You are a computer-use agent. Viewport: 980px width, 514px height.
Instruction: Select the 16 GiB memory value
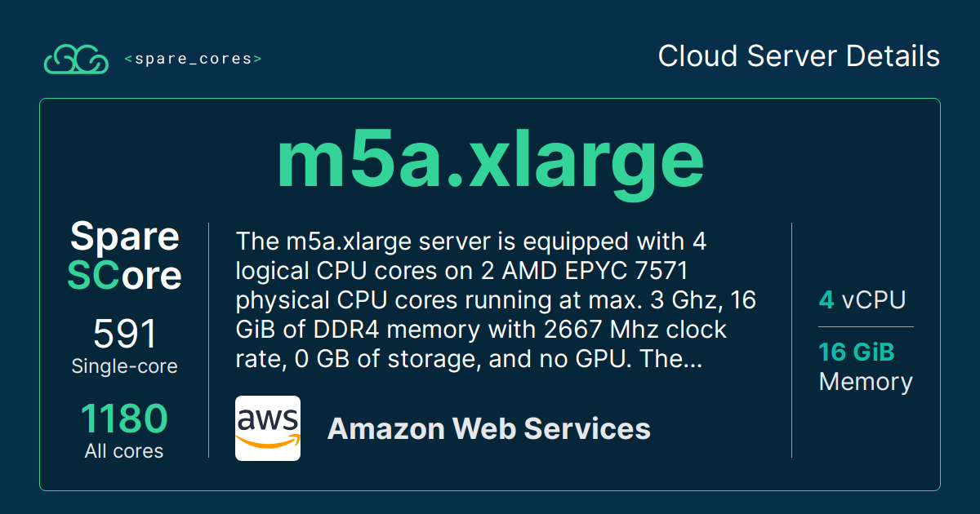[857, 352]
